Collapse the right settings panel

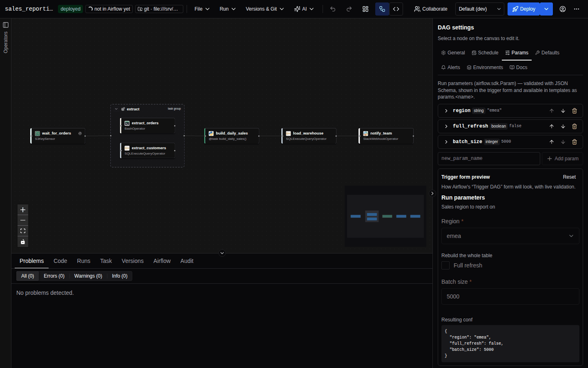pyautogui.click(x=432, y=193)
